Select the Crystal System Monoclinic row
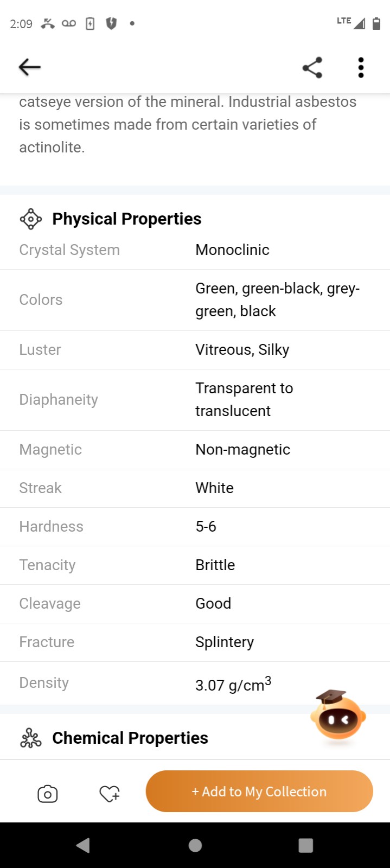 (195, 250)
